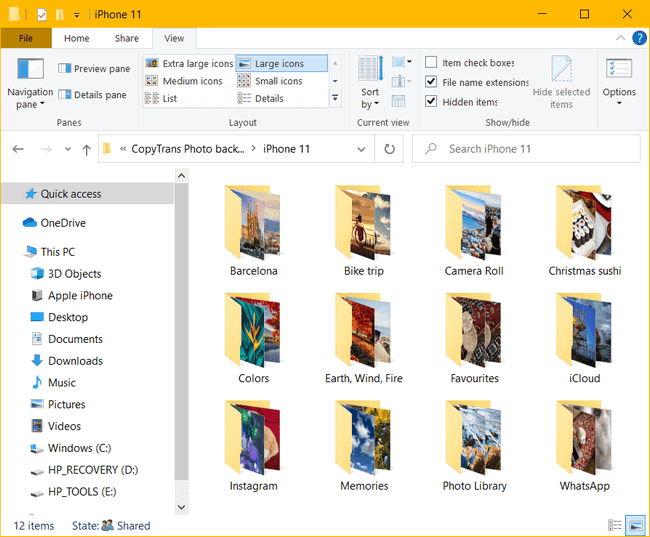650x537 pixels.
Task: Click Hide selected items
Action: tap(561, 83)
